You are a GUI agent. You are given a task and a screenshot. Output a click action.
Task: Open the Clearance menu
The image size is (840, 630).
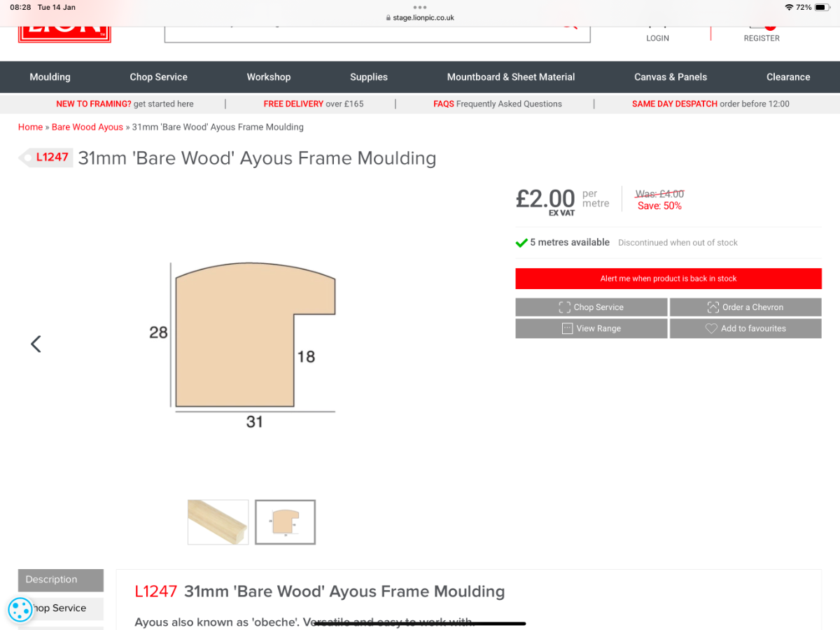(788, 77)
